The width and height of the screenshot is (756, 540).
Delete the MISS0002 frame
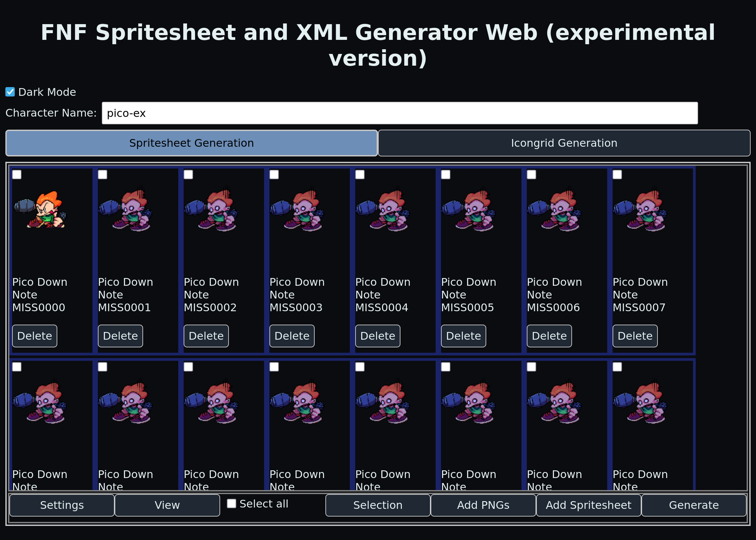click(x=206, y=336)
